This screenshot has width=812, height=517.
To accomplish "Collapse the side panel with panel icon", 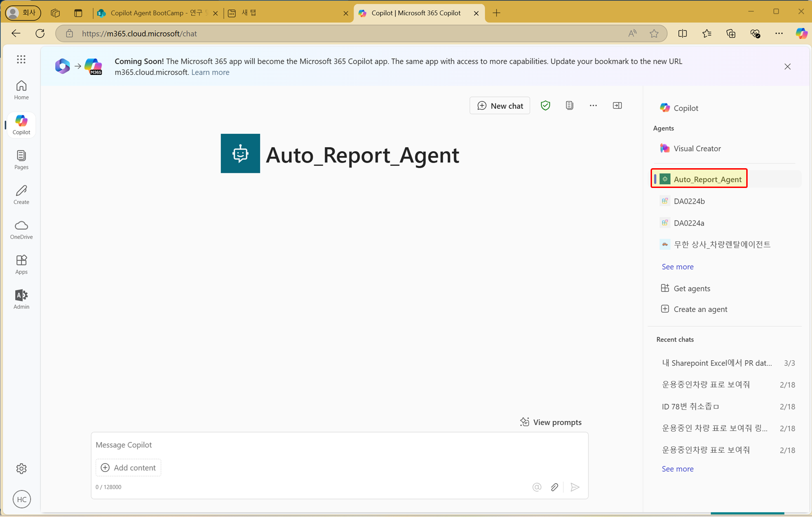I will pos(618,106).
